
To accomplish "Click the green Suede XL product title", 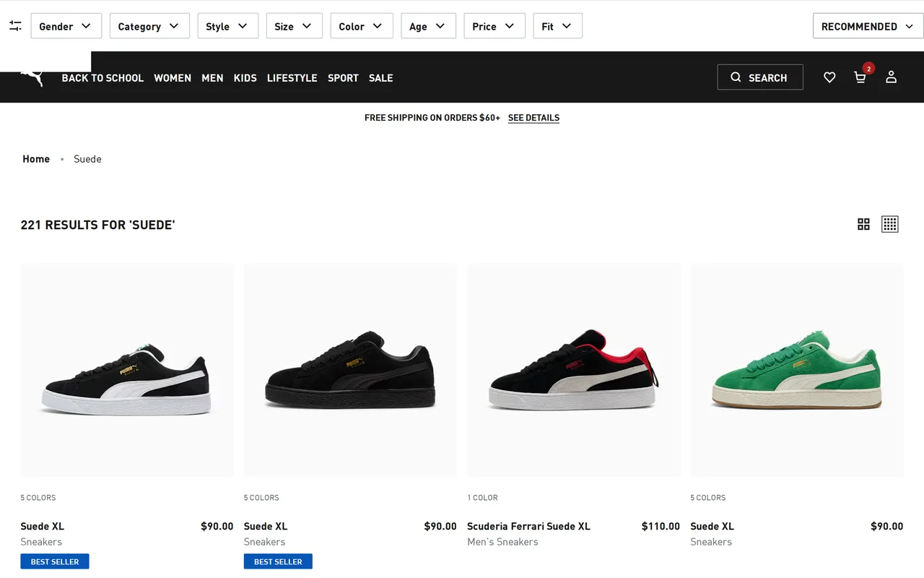I will point(712,526).
